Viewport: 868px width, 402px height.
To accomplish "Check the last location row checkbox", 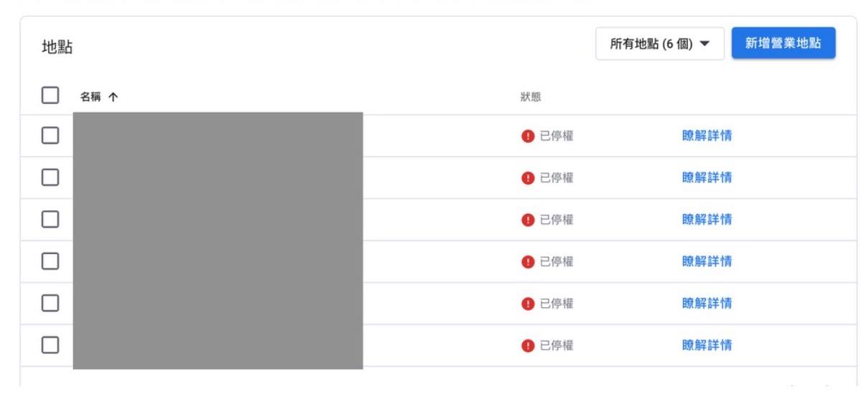I will pos(50,345).
